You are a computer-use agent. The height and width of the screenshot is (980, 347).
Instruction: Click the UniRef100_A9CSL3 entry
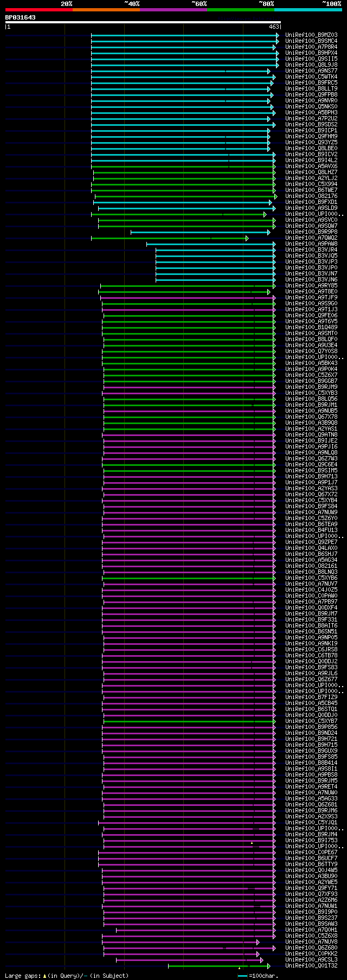311,959
